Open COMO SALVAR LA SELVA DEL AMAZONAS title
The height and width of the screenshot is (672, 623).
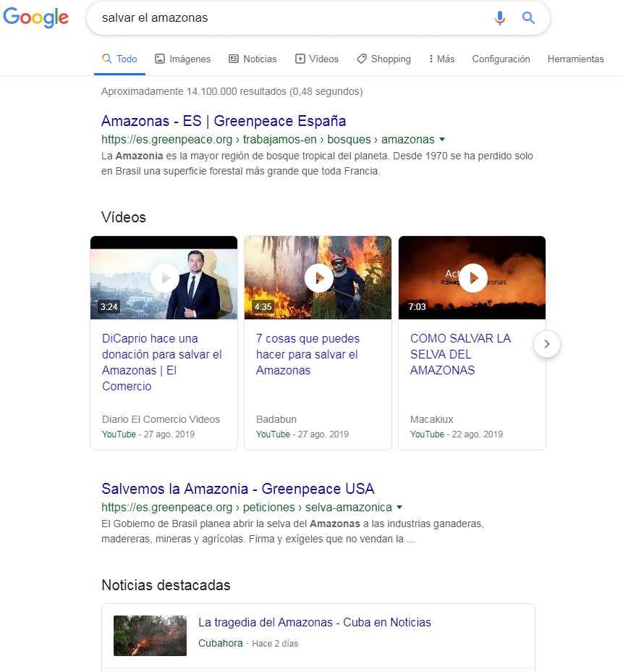click(x=460, y=354)
